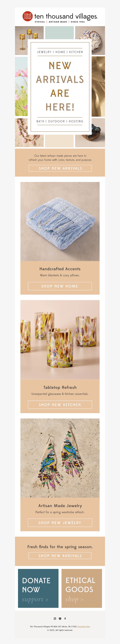The height and width of the screenshot is (644, 120).
Task: Click the colorful glassware tumbler image
Action: [x=60, y=340]
